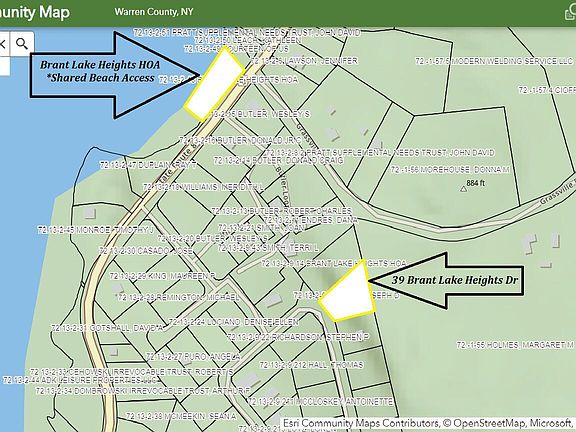Select the highlighted 39 Brant Lake Heights Dr parcel
The image size is (576, 432).
pyautogui.click(x=348, y=292)
